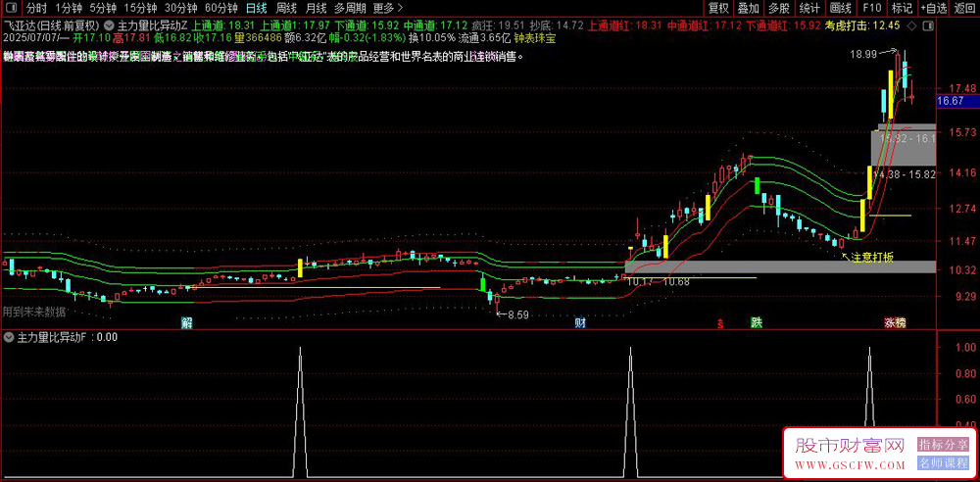This screenshot has width=980, height=482.
Task: Click the 8.59 low price label
Action: click(518, 315)
